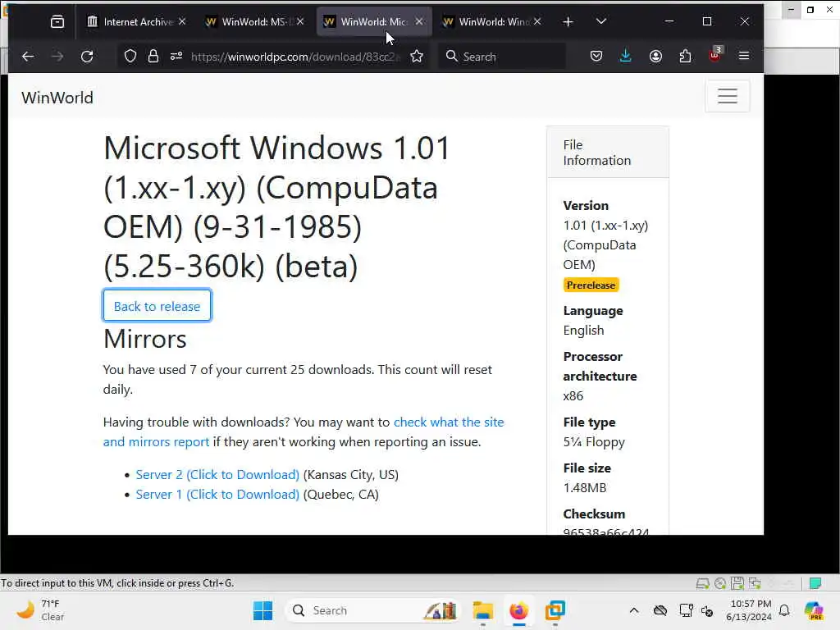
Task: Click the File Information panel header
Action: point(608,153)
